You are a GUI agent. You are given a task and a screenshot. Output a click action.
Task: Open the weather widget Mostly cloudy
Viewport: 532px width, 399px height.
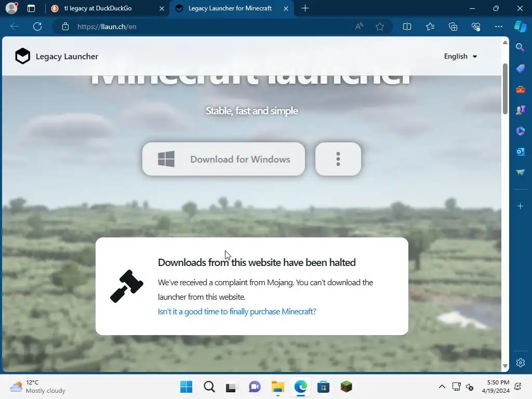(x=37, y=387)
